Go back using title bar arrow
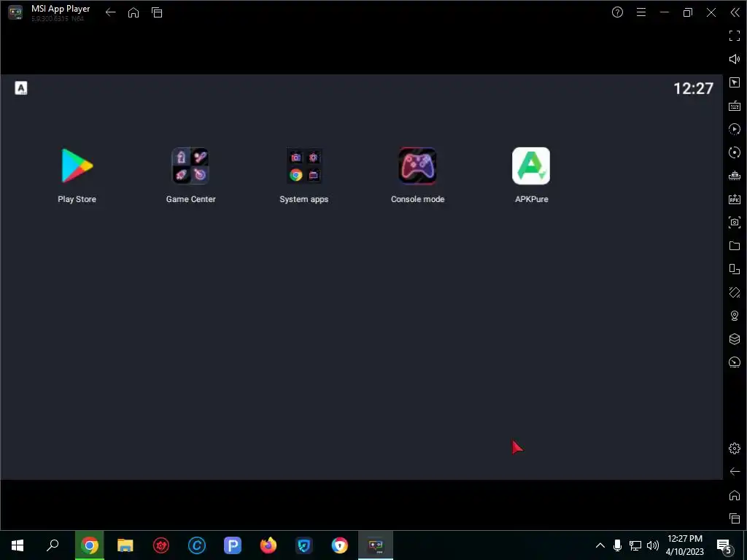 (111, 12)
